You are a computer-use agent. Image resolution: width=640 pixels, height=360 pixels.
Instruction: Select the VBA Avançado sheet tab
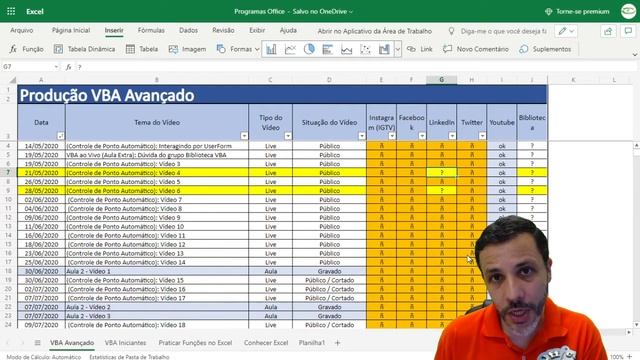(x=72, y=343)
